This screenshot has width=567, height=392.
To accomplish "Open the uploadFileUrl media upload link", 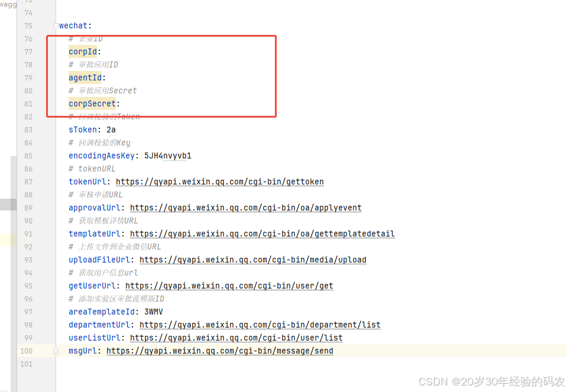I will 253,260.
